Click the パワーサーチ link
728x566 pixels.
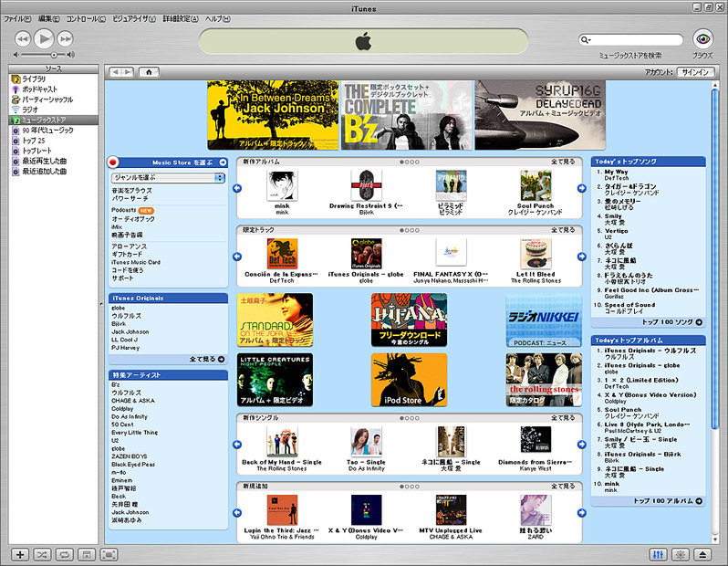coord(130,198)
